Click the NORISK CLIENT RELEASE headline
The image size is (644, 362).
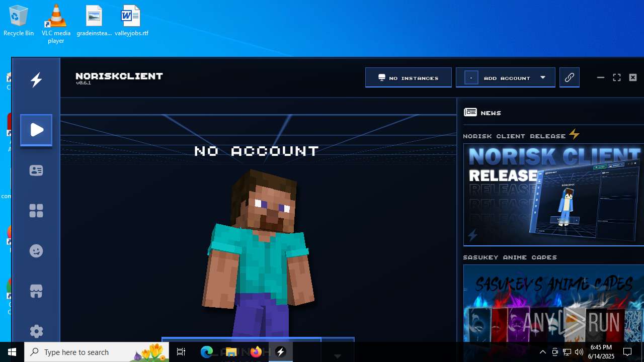pos(515,136)
